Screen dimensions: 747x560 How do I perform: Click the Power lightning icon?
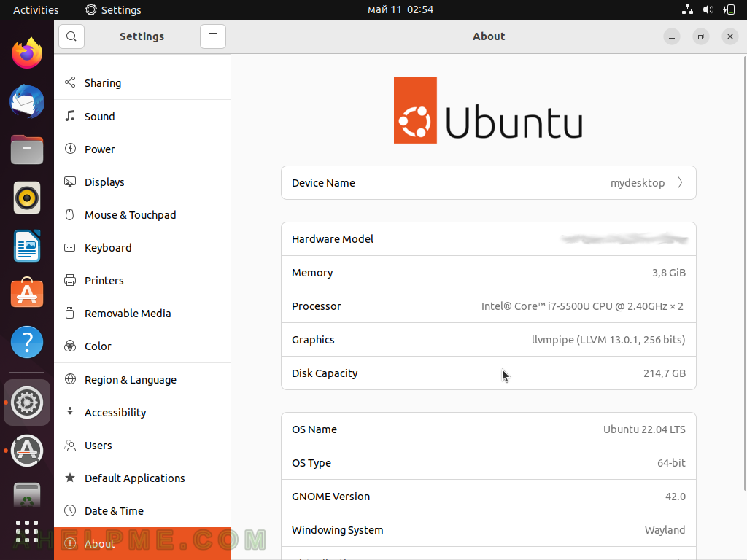click(70, 149)
